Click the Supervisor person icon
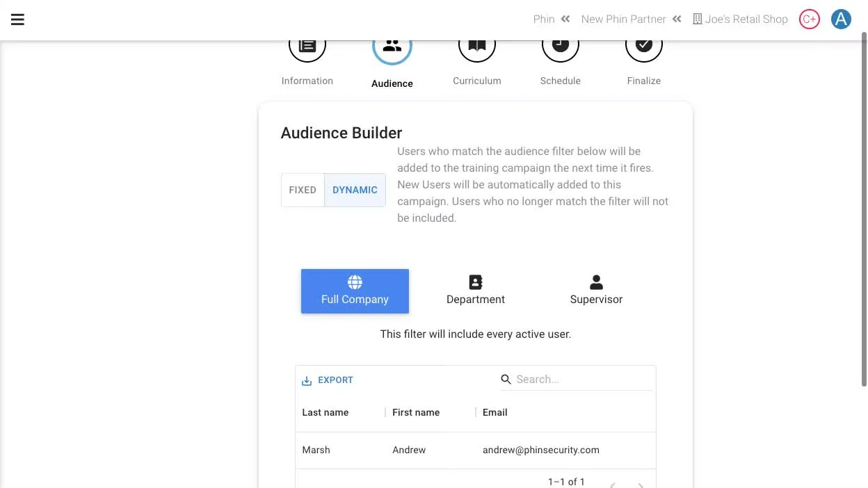 [x=596, y=282]
